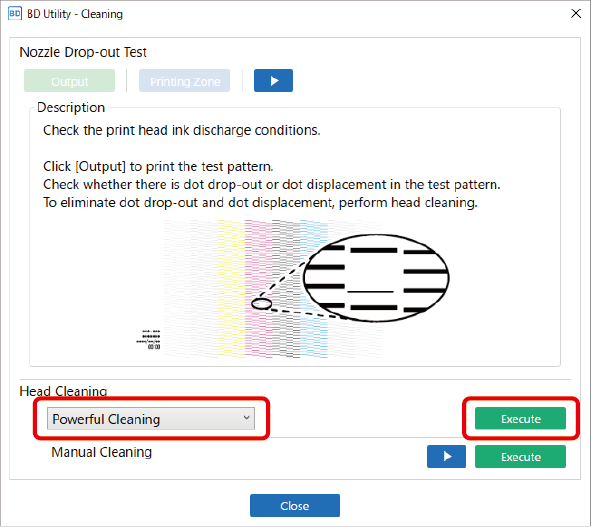Click the tiny timestamp text beside test pattern
Image resolution: width=591 pixels, height=527 pixels.
tap(149, 340)
